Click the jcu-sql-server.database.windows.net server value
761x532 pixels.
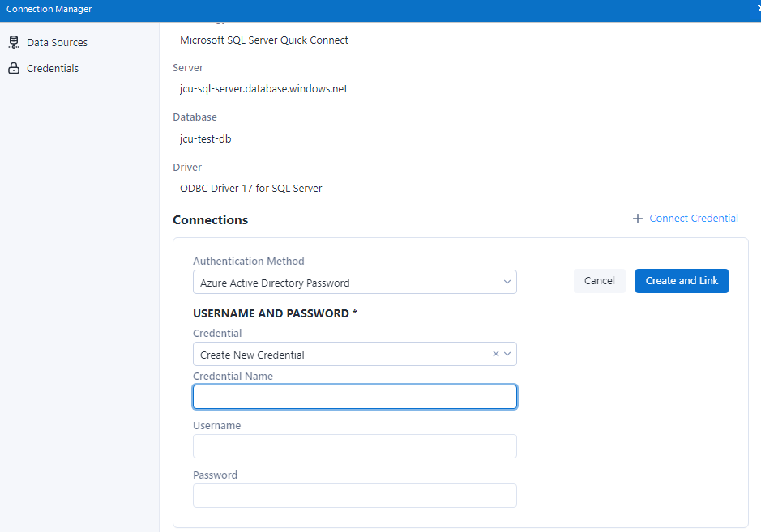tap(263, 89)
